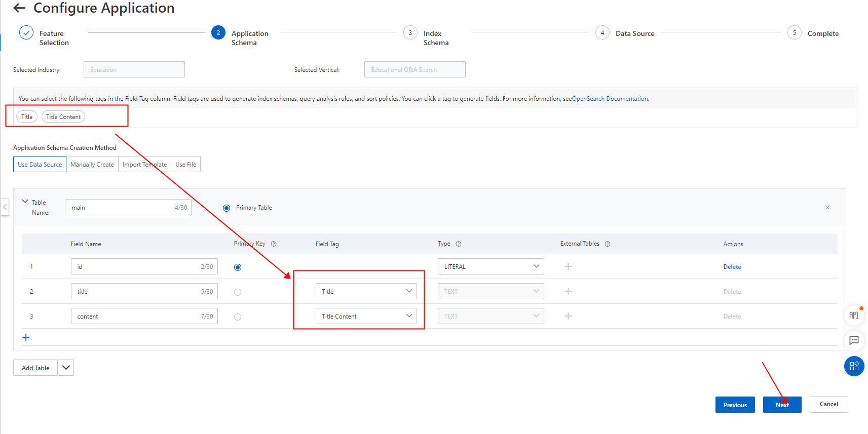Delete the id field row
This screenshot has height=434, width=868.
[732, 267]
